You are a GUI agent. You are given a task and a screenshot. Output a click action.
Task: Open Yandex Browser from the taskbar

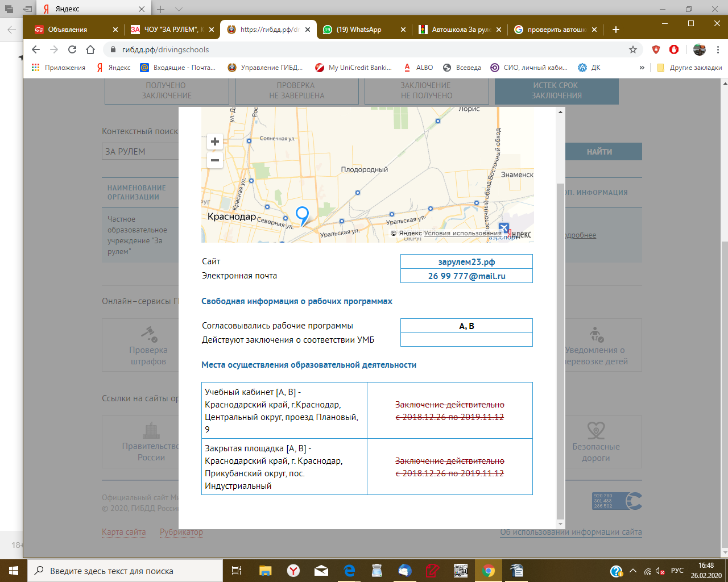tap(293, 571)
